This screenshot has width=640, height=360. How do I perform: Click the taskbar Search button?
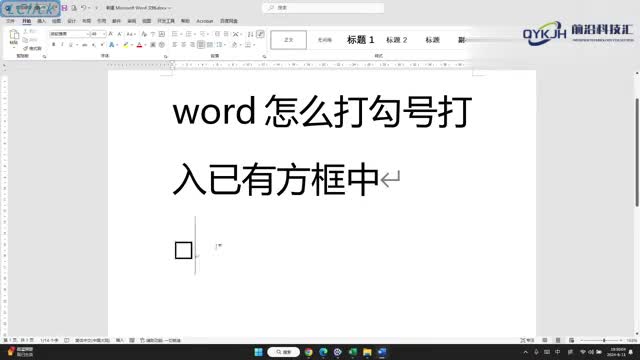pos(284,352)
